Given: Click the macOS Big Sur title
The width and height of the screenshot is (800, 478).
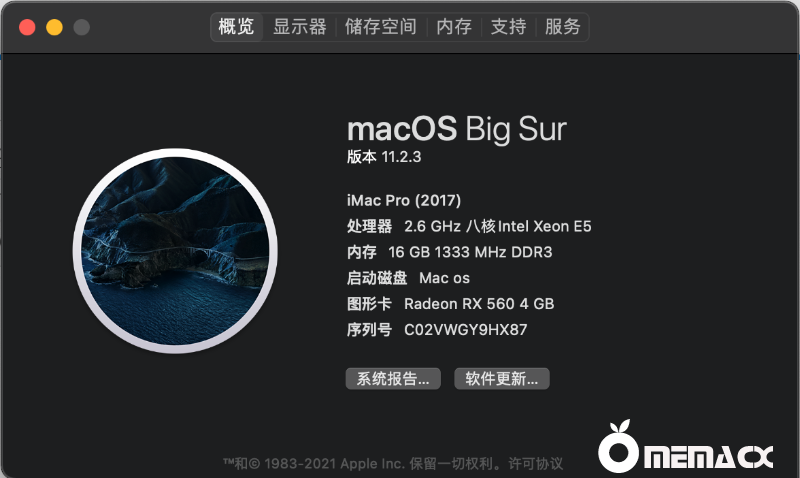Looking at the screenshot, I should pyautogui.click(x=457, y=129).
